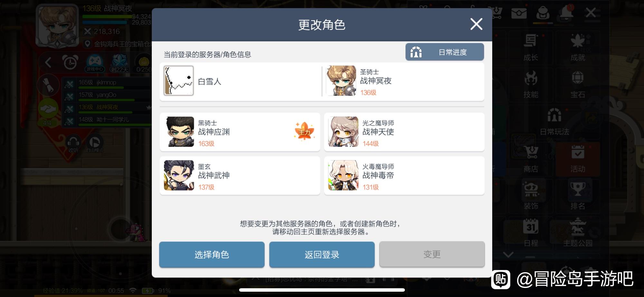Open the 日程 calendar schedule icon
This screenshot has width=644, height=297.
tap(531, 232)
